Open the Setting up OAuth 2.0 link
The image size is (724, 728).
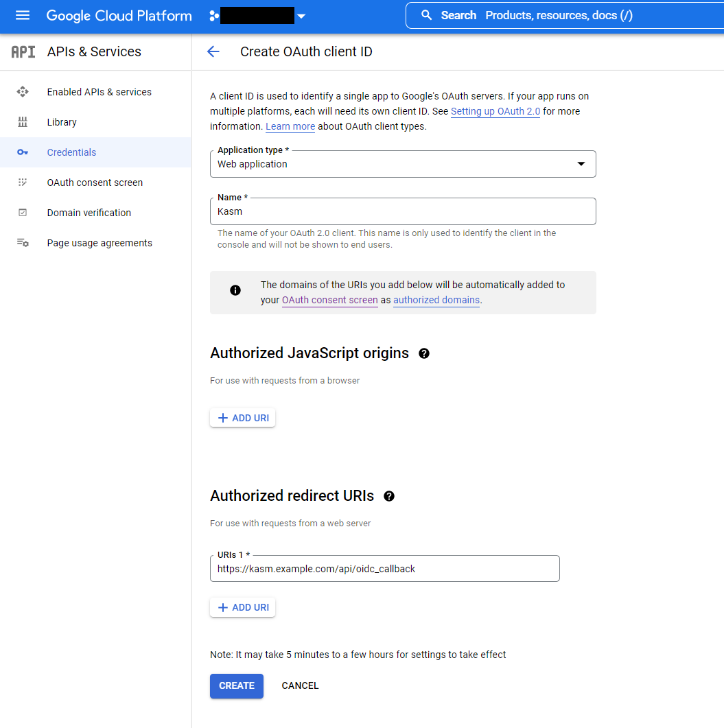click(495, 111)
